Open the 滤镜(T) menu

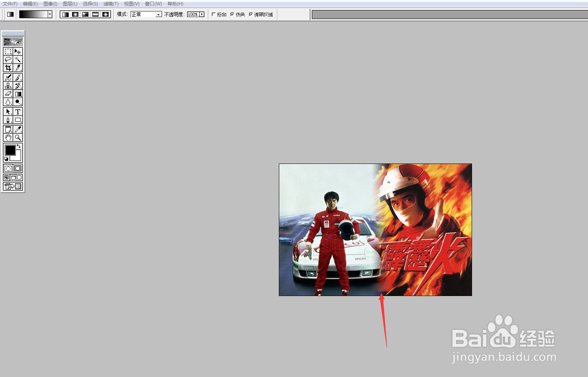111,4
